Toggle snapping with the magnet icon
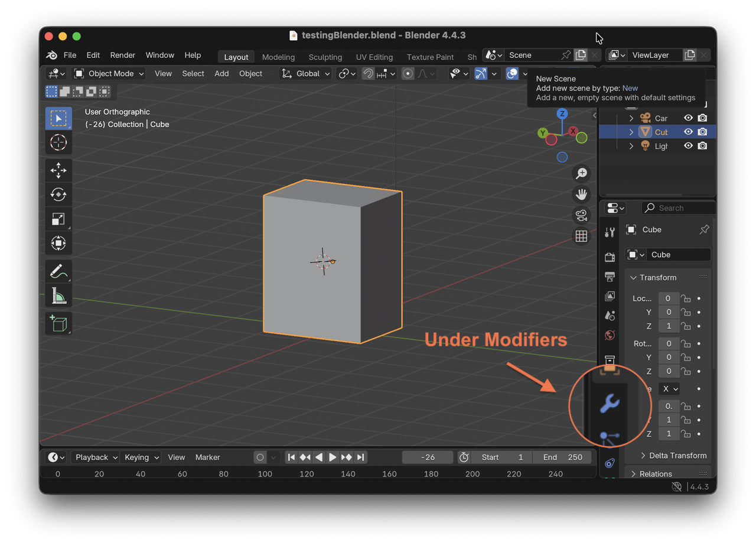 367,73
